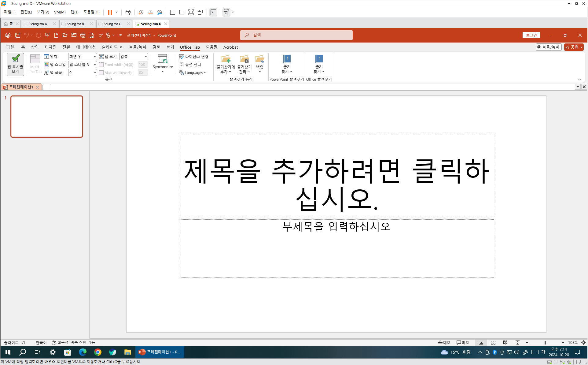This screenshot has height=365, width=588.
Task: Open 옵션 센터
Action: 190,65
